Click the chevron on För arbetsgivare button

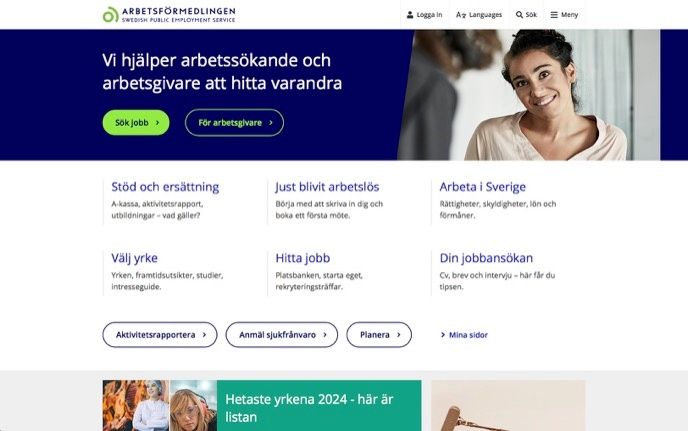tap(271, 123)
